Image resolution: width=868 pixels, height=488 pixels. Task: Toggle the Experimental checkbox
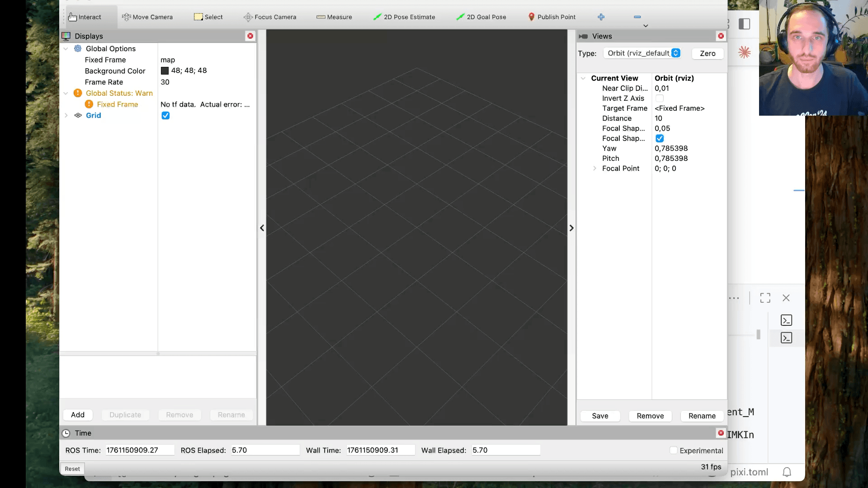point(673,450)
